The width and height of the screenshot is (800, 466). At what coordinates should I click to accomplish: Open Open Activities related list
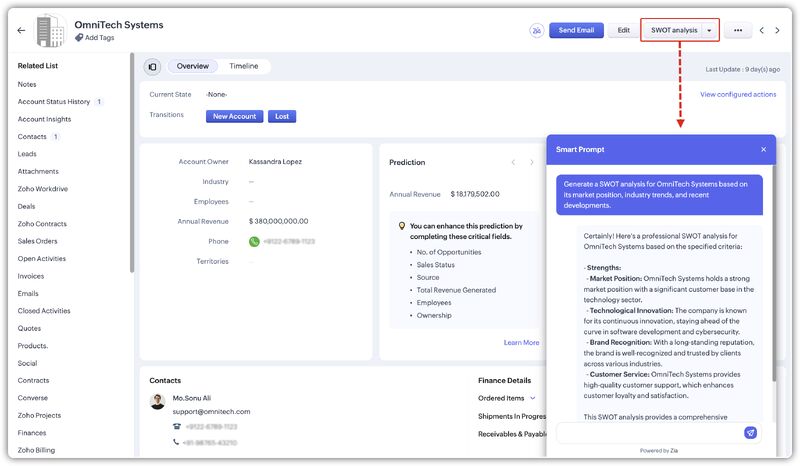42,259
